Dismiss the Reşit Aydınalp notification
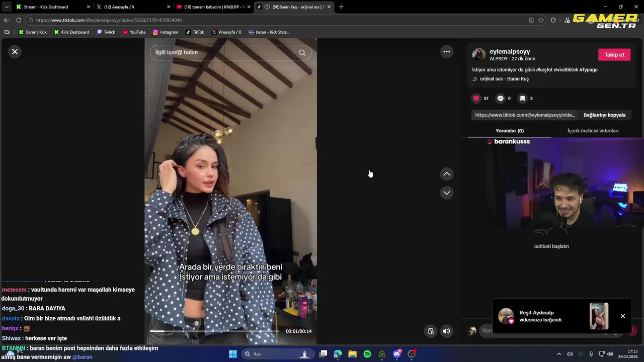The image size is (644, 362). 623,316
